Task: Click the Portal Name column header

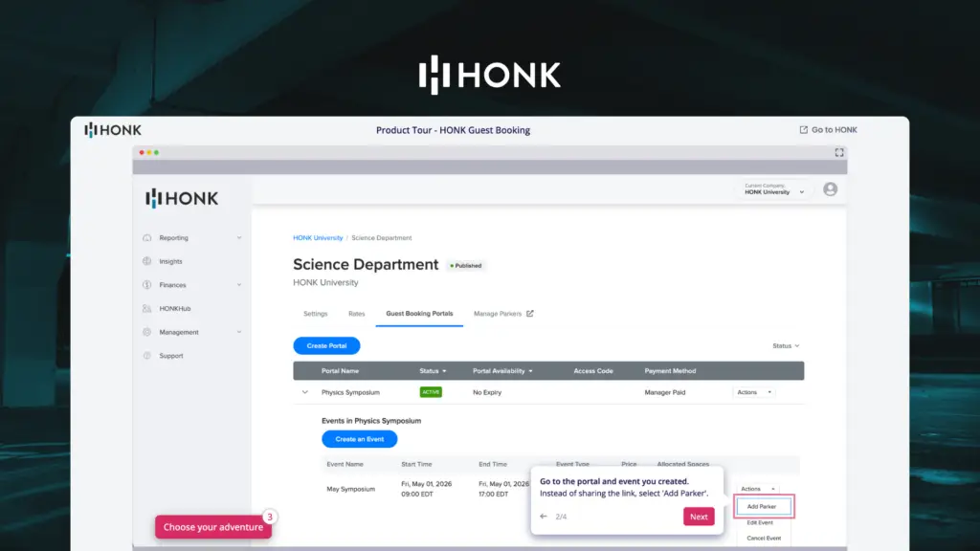Action: [x=340, y=371]
